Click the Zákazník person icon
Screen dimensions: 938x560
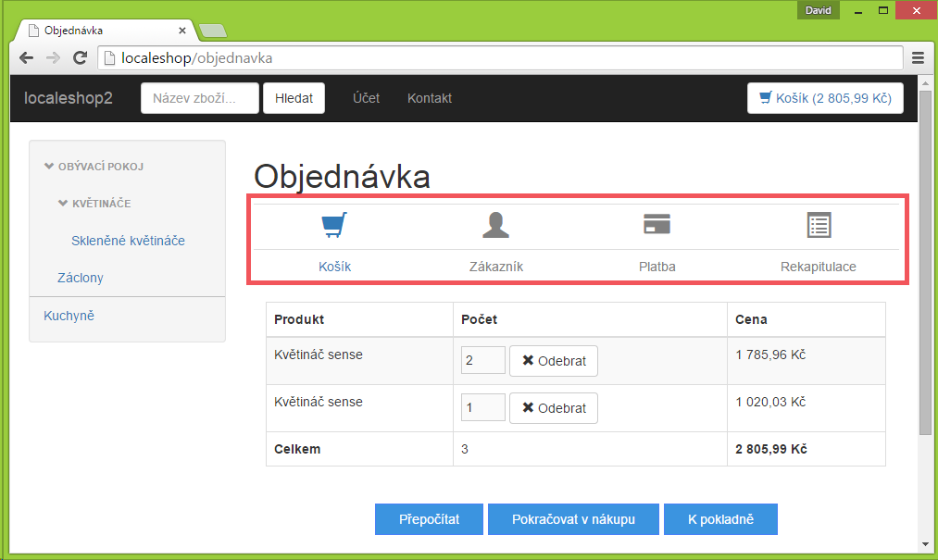pos(495,224)
